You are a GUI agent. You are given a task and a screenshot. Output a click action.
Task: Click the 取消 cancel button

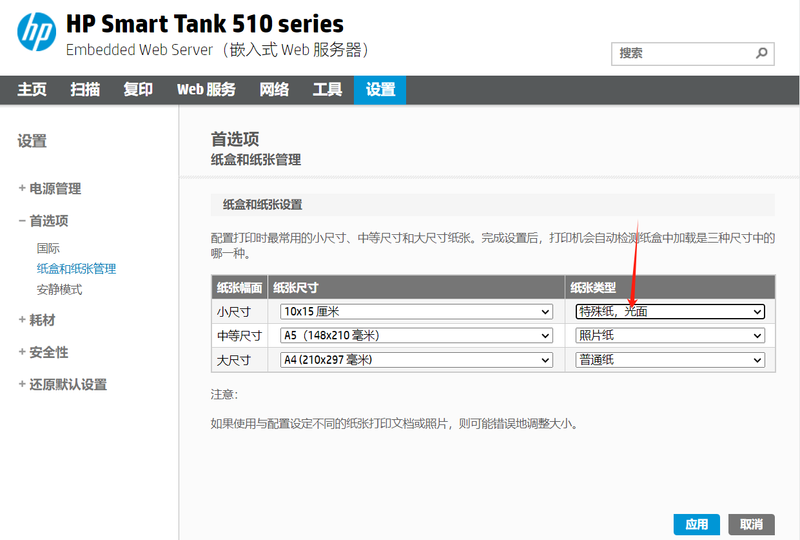(751, 524)
